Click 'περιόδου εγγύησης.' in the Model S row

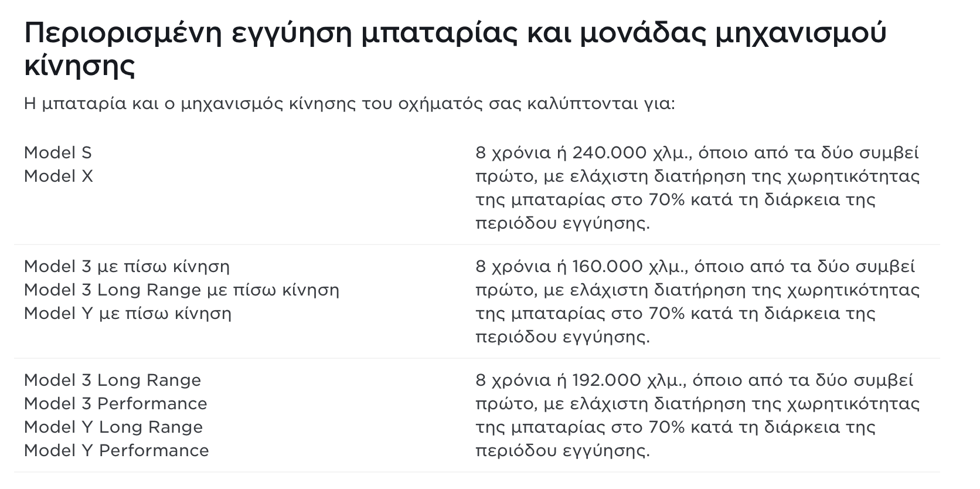tap(563, 223)
